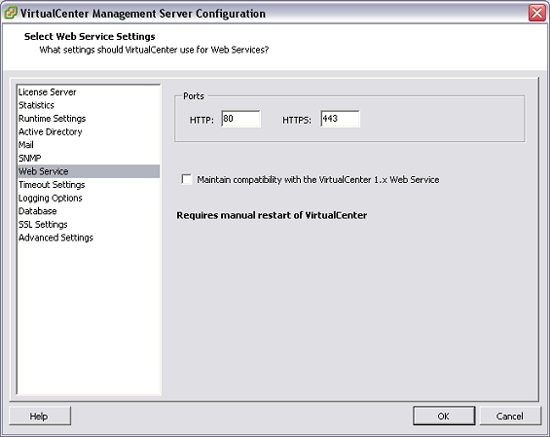Close the Server Configuration dialog
550x437 pixels.
point(537,13)
